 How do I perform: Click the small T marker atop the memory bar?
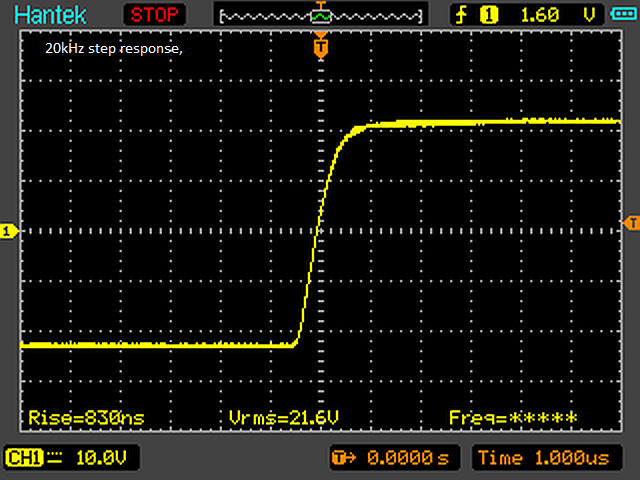[321, 6]
